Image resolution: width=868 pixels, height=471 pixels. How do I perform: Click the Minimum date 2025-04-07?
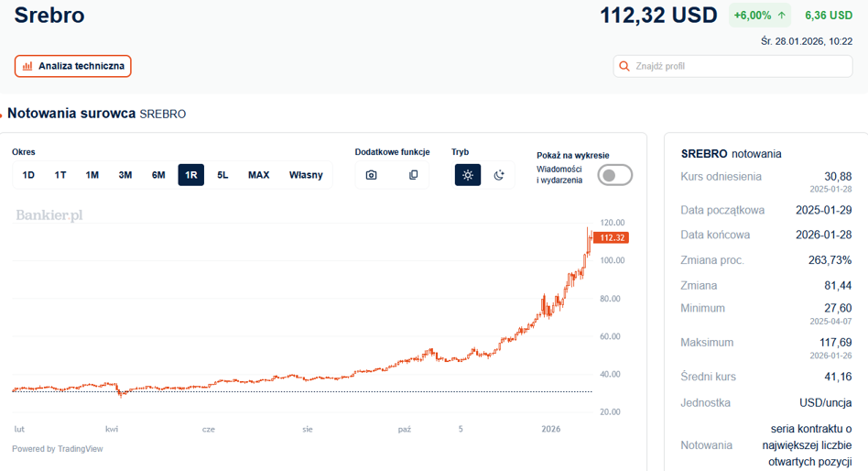[830, 322]
